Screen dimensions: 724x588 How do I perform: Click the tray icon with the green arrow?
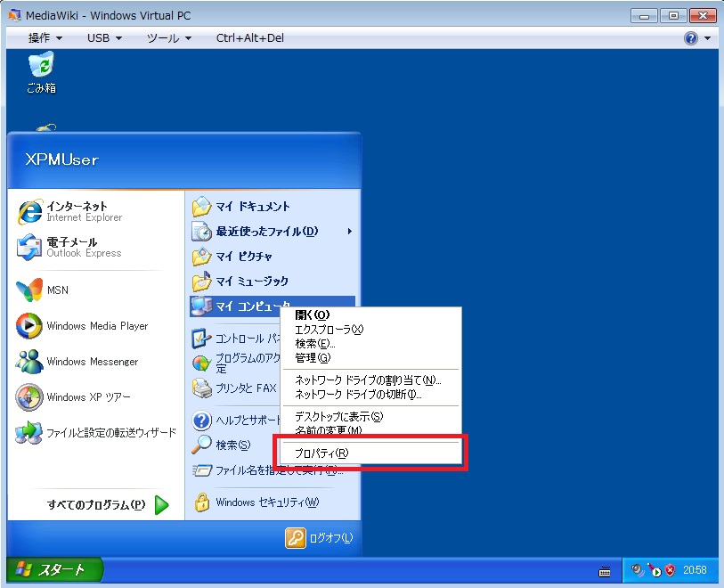655,570
